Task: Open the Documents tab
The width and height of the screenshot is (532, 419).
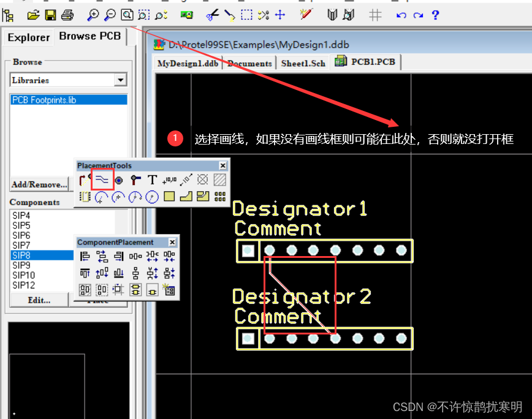Action: tap(249, 63)
